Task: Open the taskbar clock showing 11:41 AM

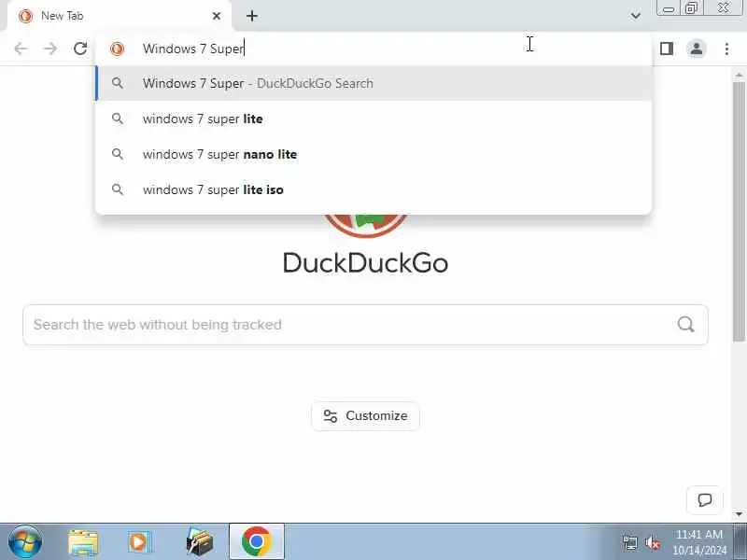Action: point(699,542)
